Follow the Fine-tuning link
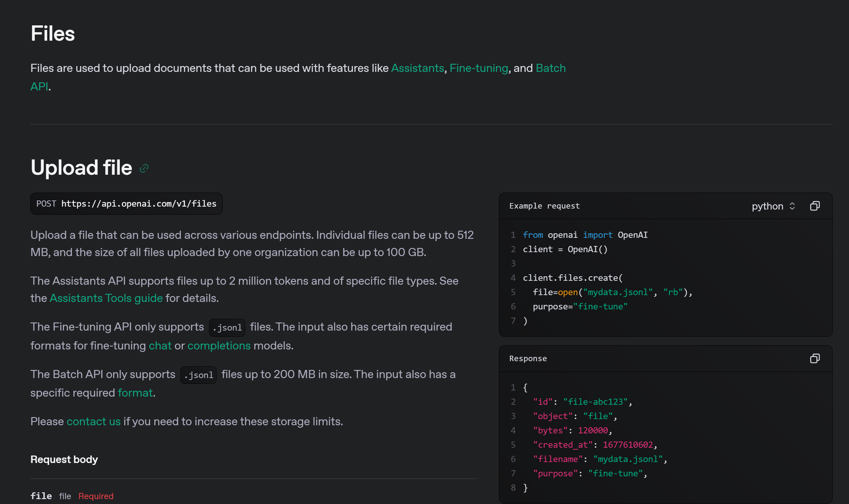Image resolution: width=849 pixels, height=504 pixels. (478, 68)
